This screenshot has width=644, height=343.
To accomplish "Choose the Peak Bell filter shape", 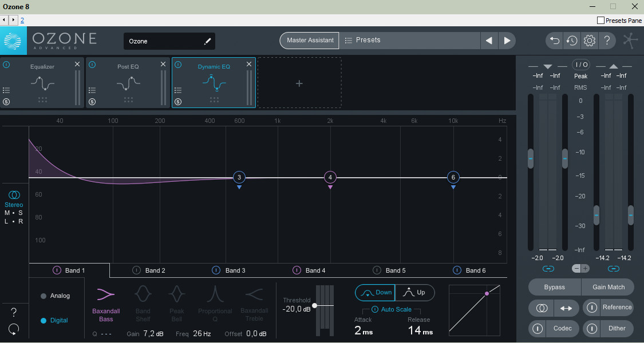I will pos(177,304).
